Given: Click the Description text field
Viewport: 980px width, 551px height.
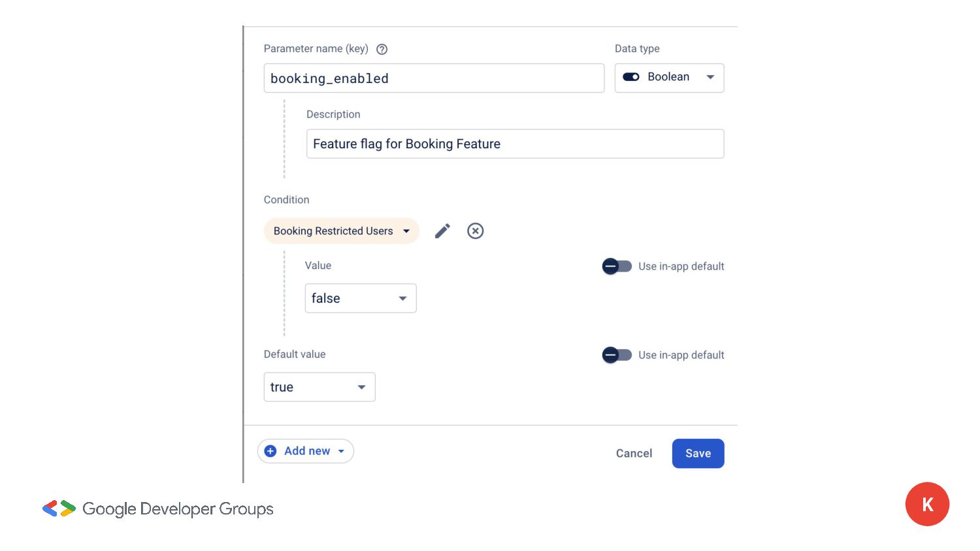Looking at the screenshot, I should tap(515, 144).
